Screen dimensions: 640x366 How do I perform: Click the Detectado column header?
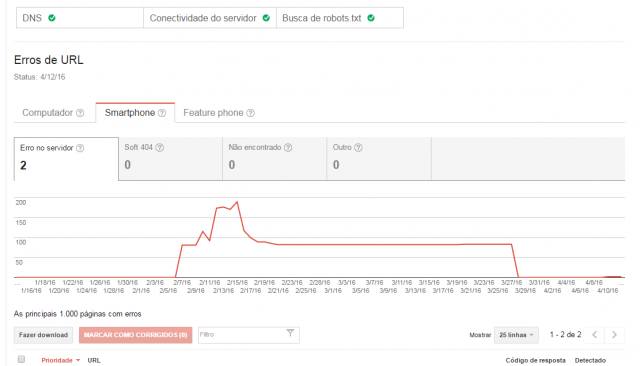click(x=590, y=360)
